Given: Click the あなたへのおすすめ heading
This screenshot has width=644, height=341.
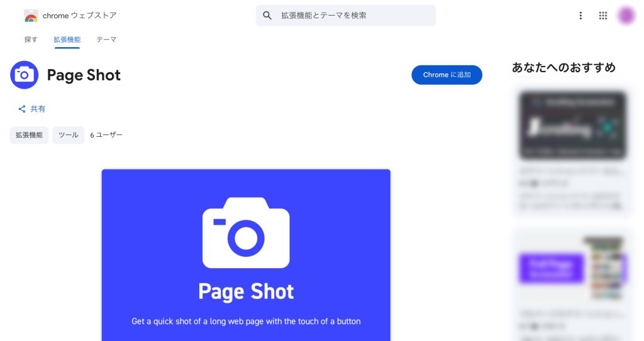Looking at the screenshot, I should pos(563,67).
